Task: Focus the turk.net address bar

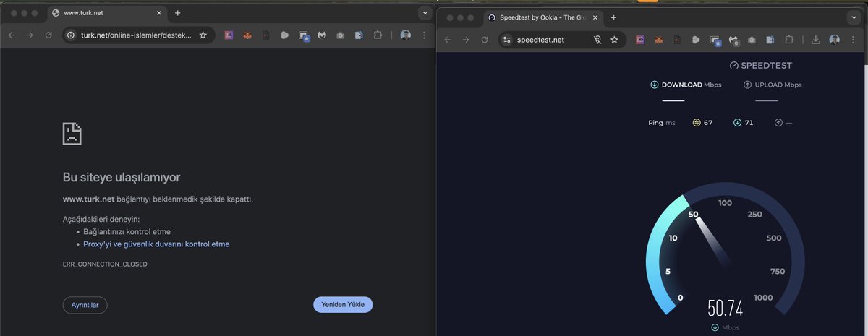Action: click(137, 35)
